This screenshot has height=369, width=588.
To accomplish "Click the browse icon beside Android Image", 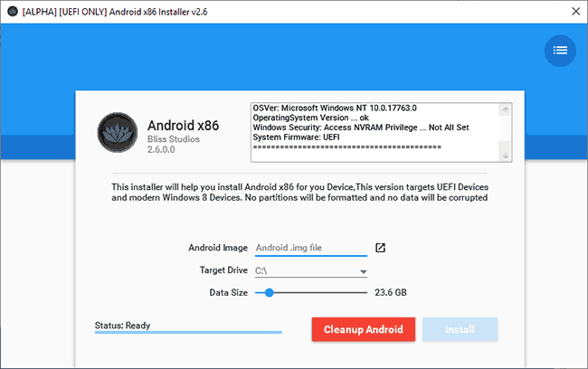I will pos(380,248).
